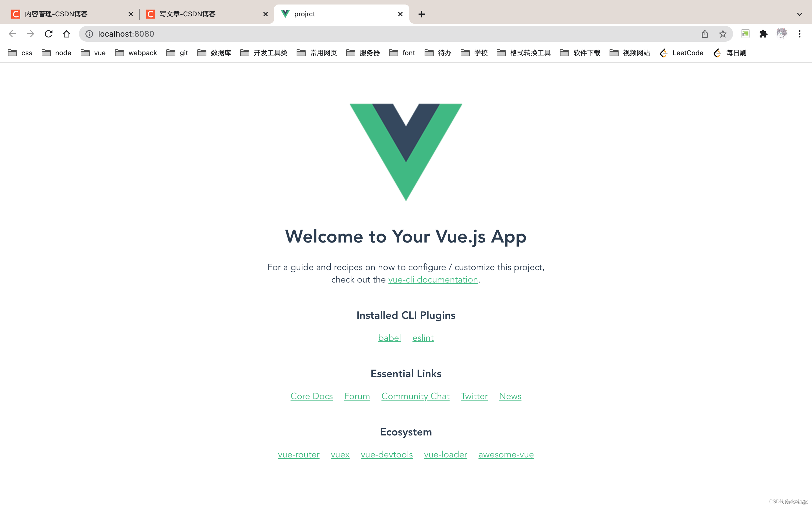
Task: Click the browser share icon
Action: pyautogui.click(x=705, y=34)
